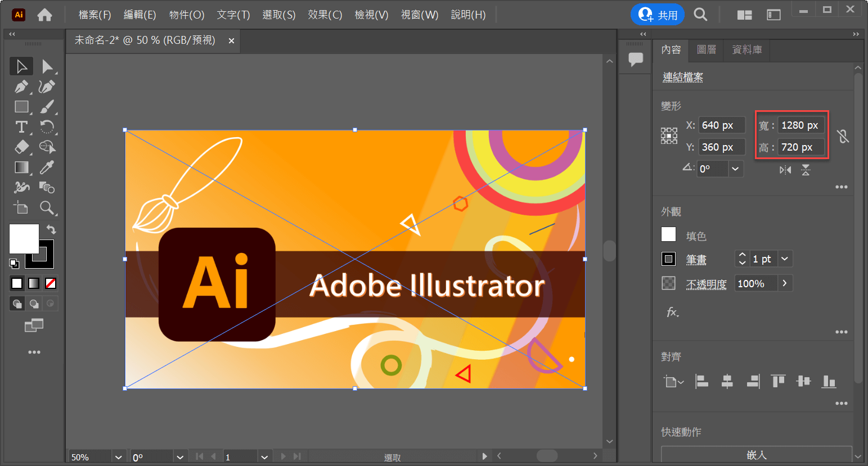Select the Eyedropper tool
Viewport: 868px width, 466px height.
pyautogui.click(x=47, y=168)
